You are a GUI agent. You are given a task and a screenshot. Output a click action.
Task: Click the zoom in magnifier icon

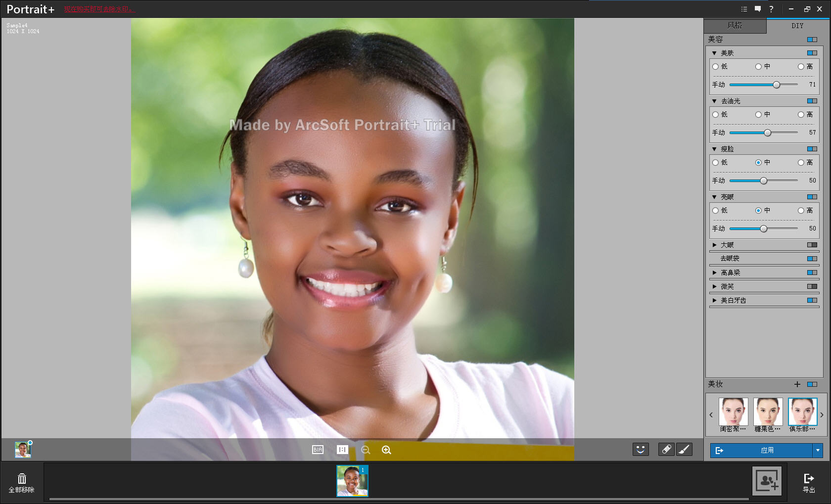[386, 450]
